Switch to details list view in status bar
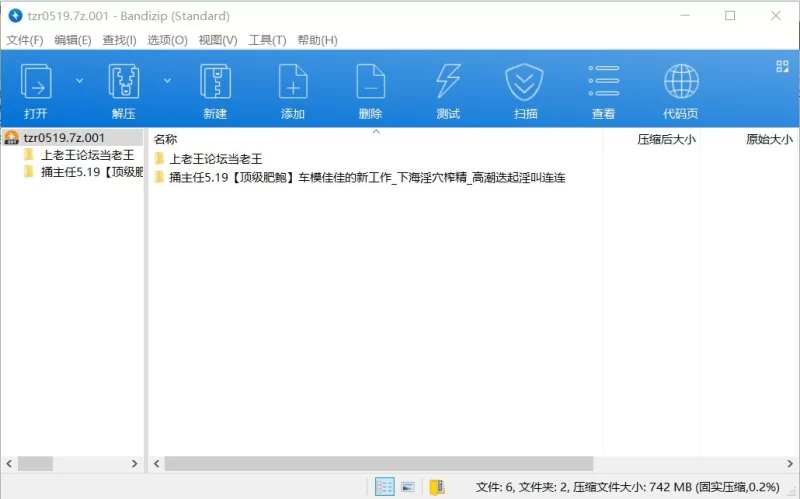The height and width of the screenshot is (499, 800). tap(384, 487)
